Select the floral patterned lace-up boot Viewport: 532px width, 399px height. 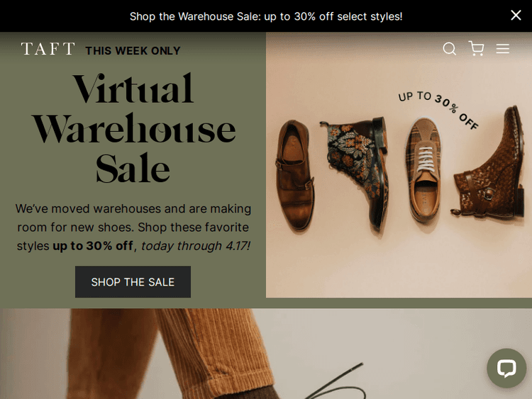coord(356,174)
